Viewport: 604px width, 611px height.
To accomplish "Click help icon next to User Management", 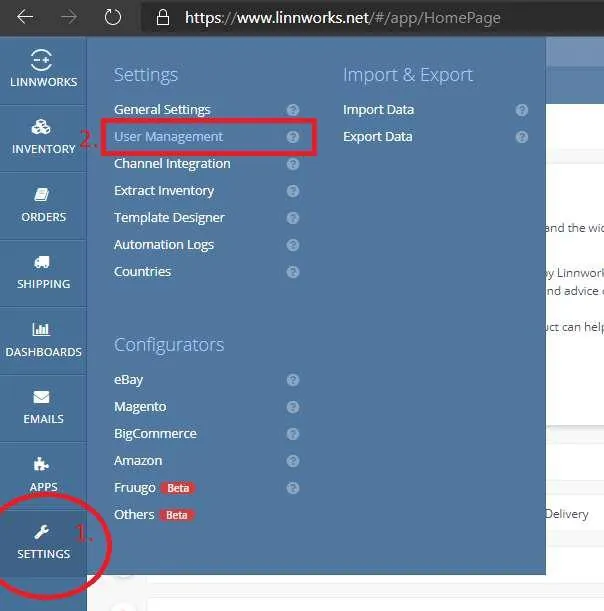I will (293, 137).
